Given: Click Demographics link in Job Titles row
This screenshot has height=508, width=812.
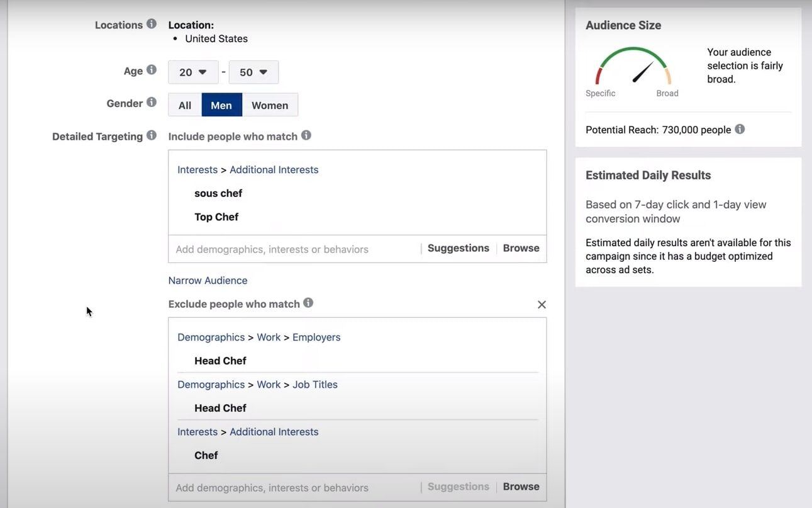Looking at the screenshot, I should click(211, 385).
